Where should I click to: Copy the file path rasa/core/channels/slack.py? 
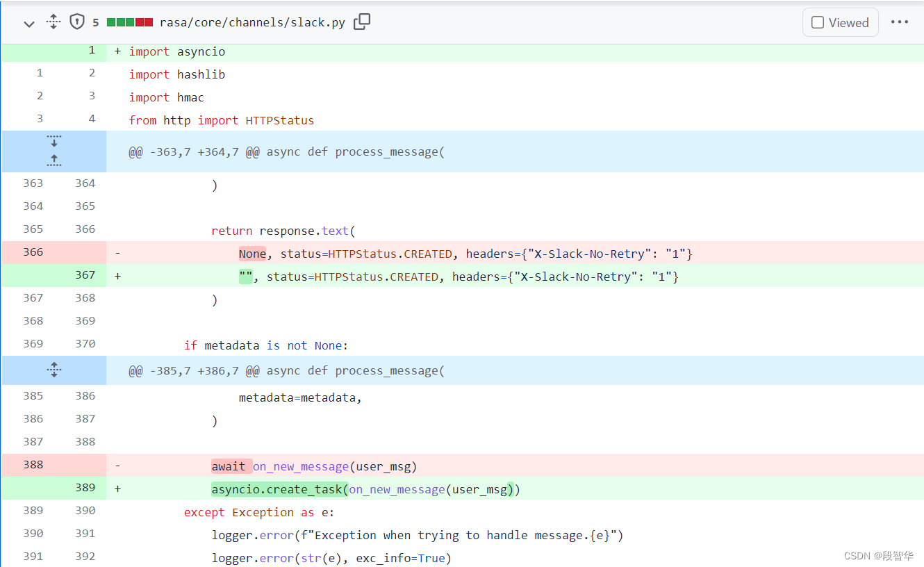[362, 22]
